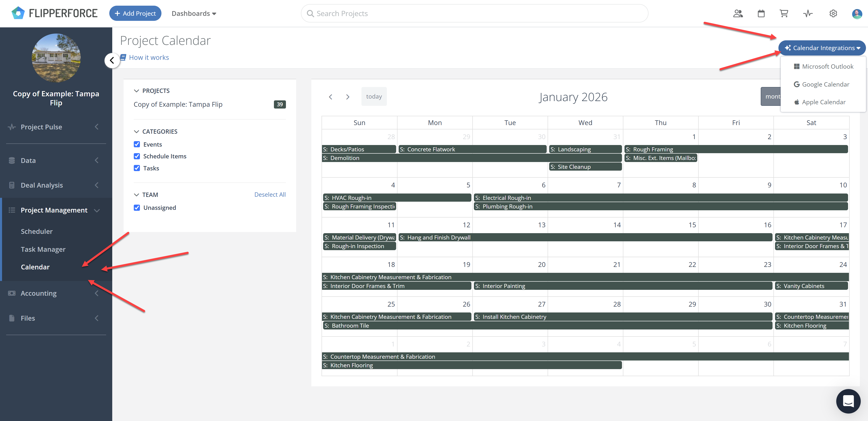Open Task Manager in sidebar

43,249
